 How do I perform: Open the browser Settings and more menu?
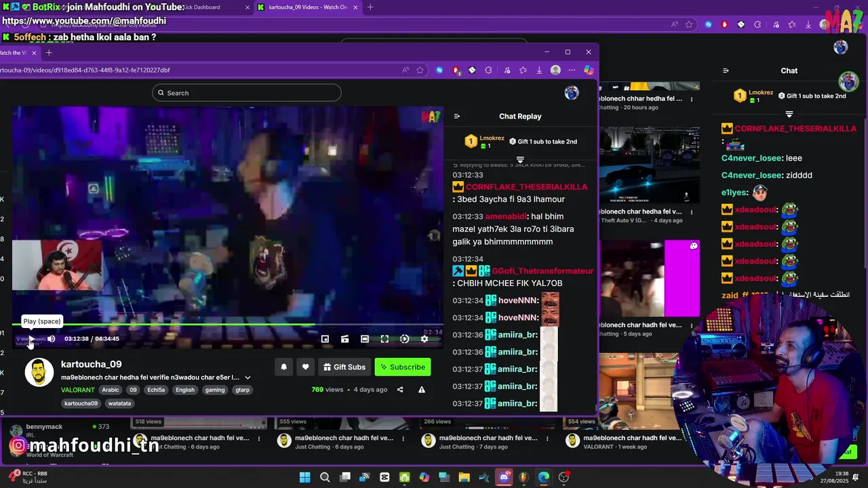click(x=572, y=70)
